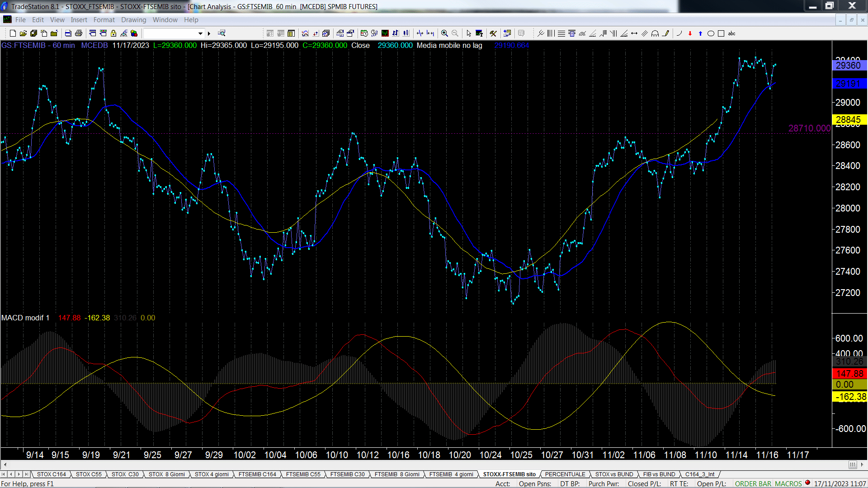Select the parallel lines drawing tool
The image size is (868, 488).
tap(645, 33)
